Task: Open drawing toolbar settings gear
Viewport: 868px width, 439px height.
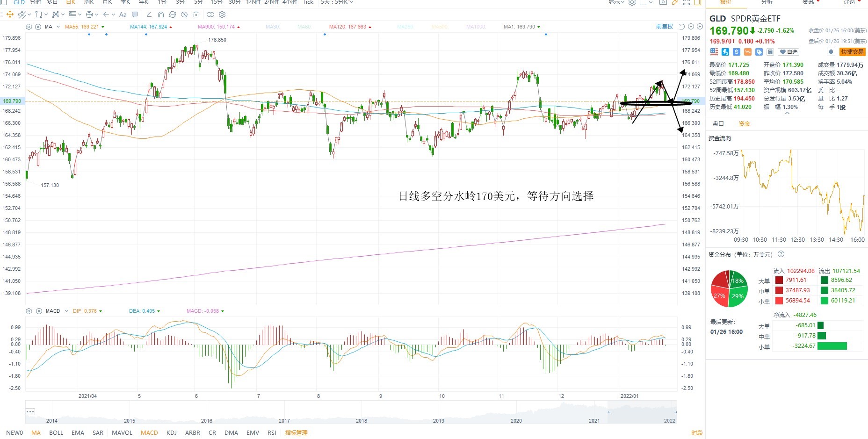Action: coord(222,14)
